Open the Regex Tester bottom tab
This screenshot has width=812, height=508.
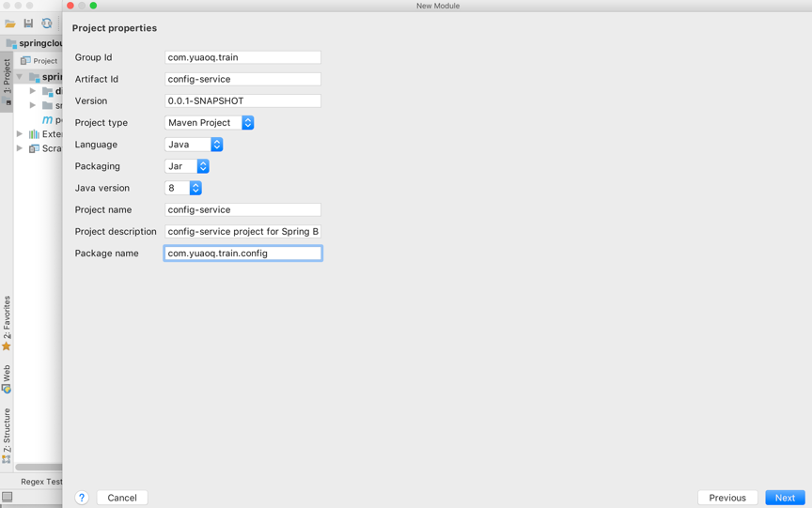(x=41, y=482)
